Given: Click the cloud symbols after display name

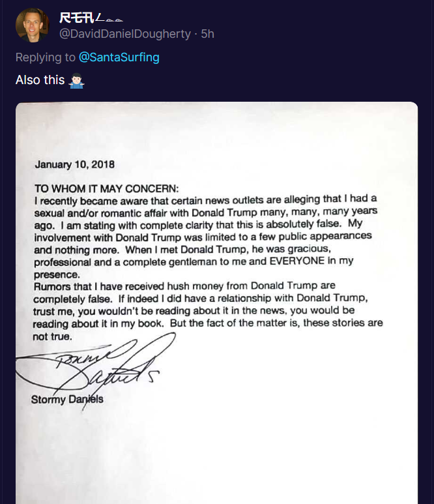Looking at the screenshot, I should click(x=114, y=20).
